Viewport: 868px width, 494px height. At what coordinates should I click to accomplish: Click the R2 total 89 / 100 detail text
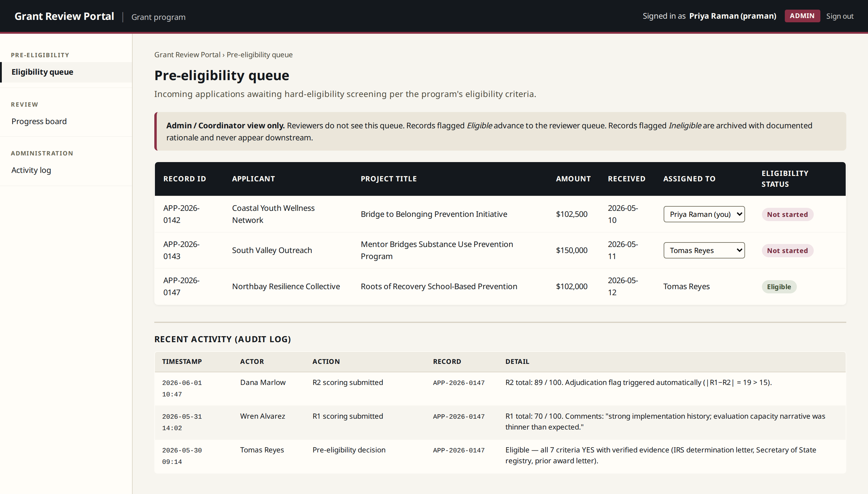pos(638,382)
